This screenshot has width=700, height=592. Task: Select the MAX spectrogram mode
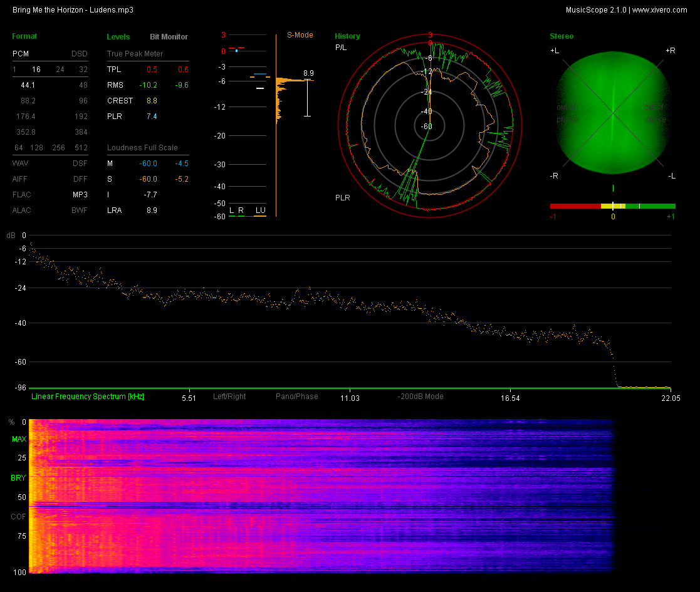click(19, 439)
